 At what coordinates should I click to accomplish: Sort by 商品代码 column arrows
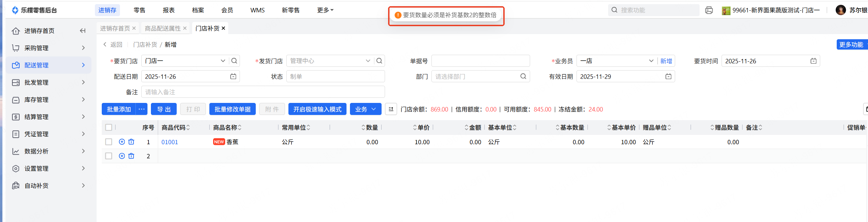188,127
